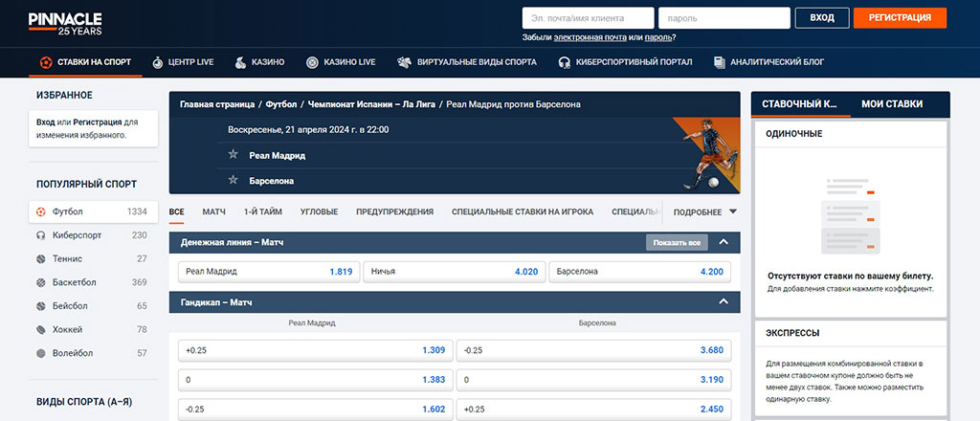Open Баскетбол with 369 events
This screenshot has height=421, width=980.
tap(93, 282)
